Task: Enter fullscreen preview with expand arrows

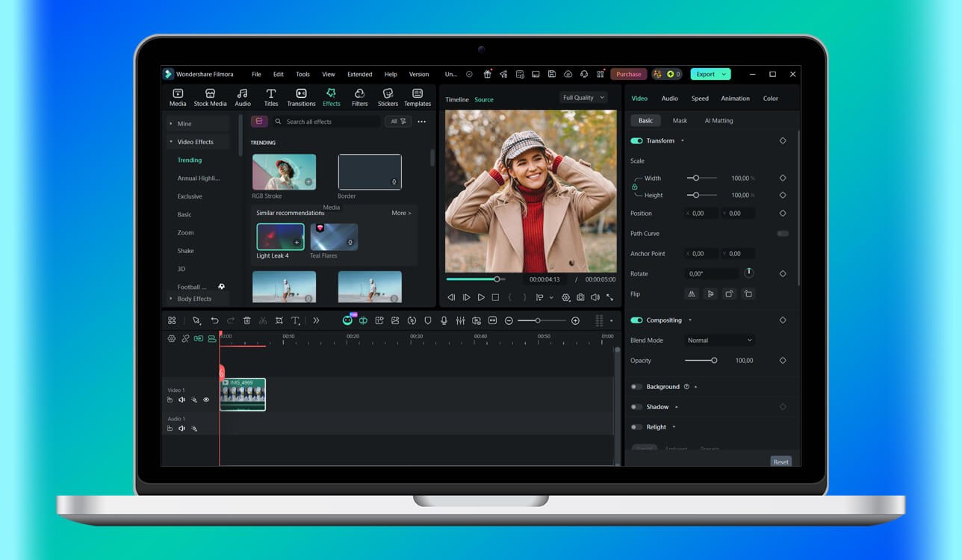Action: tap(609, 297)
